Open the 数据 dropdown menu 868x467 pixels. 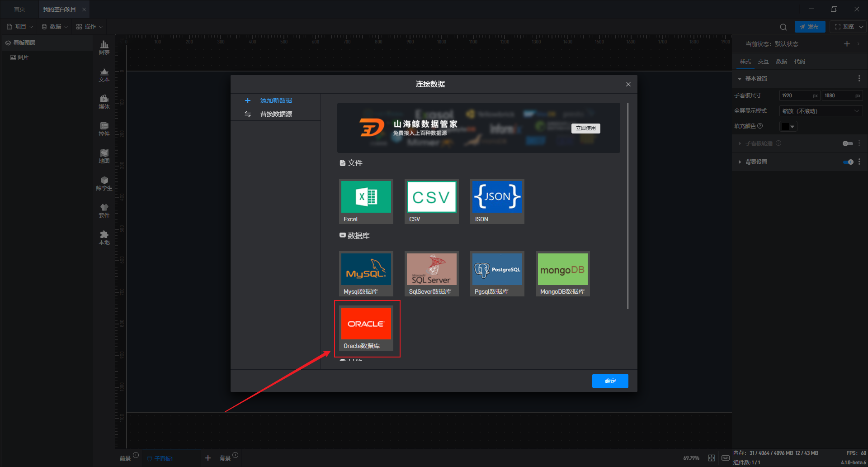pyautogui.click(x=55, y=27)
